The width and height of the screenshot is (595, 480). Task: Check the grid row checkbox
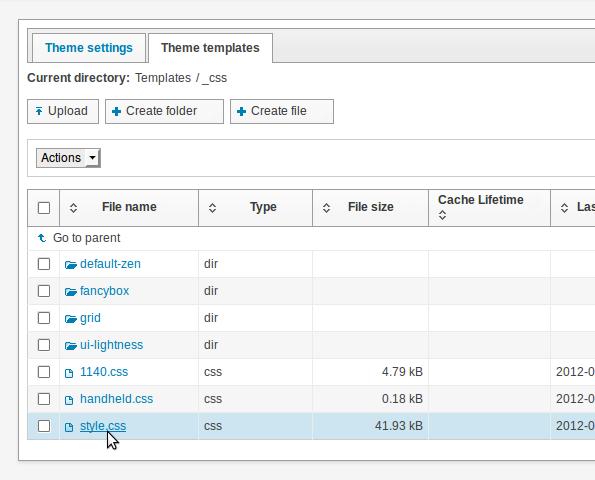coord(44,318)
